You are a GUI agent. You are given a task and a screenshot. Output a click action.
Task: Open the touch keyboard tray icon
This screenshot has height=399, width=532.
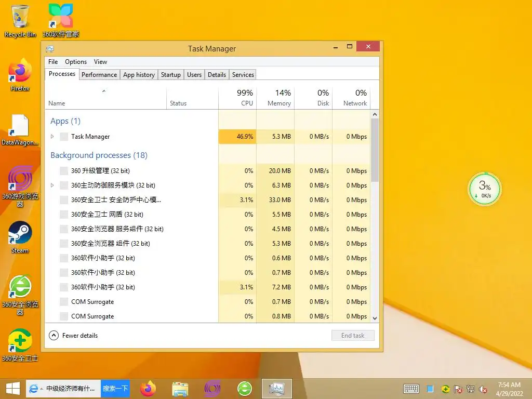(x=411, y=389)
